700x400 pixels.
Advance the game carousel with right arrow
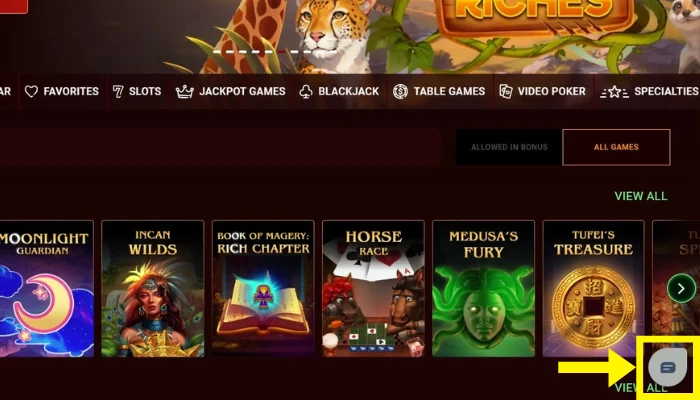tap(681, 288)
